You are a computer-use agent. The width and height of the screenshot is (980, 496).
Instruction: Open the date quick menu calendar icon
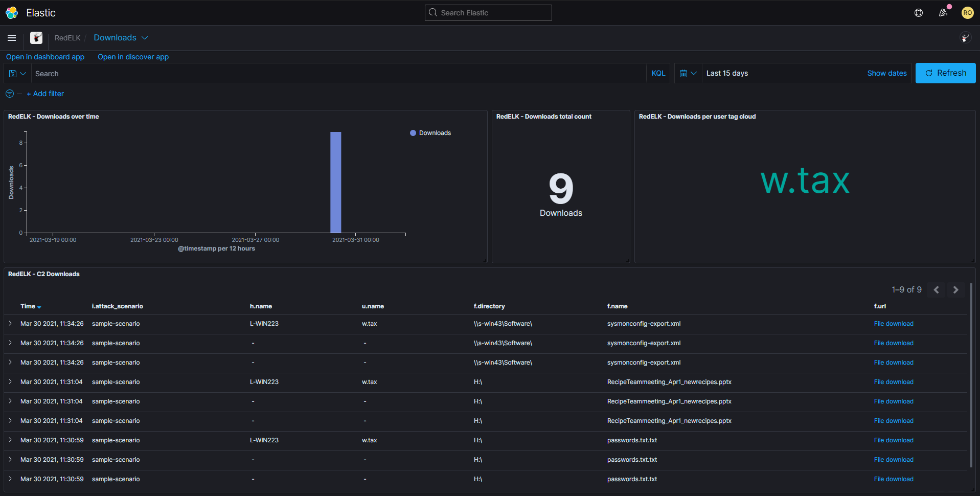pyautogui.click(x=688, y=74)
